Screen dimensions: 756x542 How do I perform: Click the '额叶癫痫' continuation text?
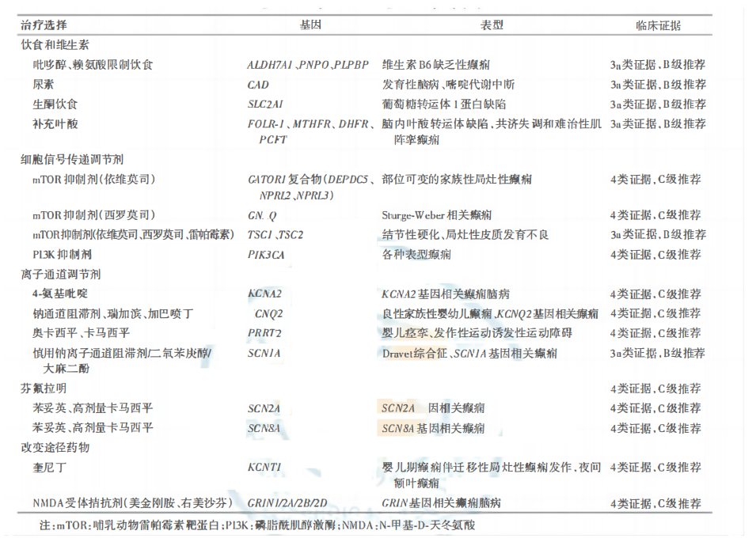(x=416, y=483)
